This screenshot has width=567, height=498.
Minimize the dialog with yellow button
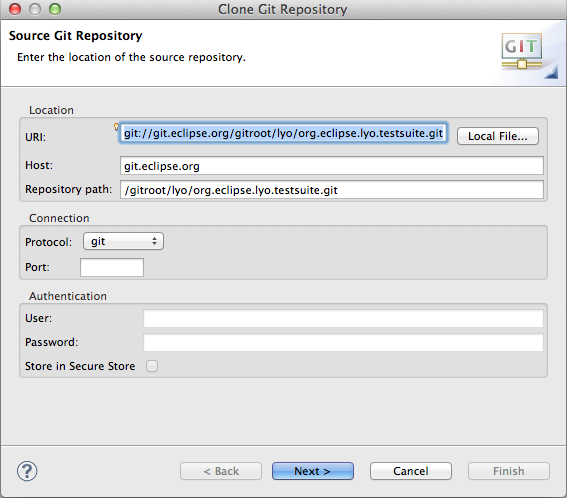[35, 9]
